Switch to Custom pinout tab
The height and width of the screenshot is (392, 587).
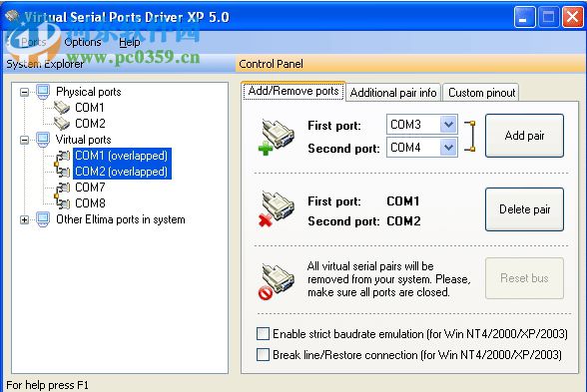[481, 93]
